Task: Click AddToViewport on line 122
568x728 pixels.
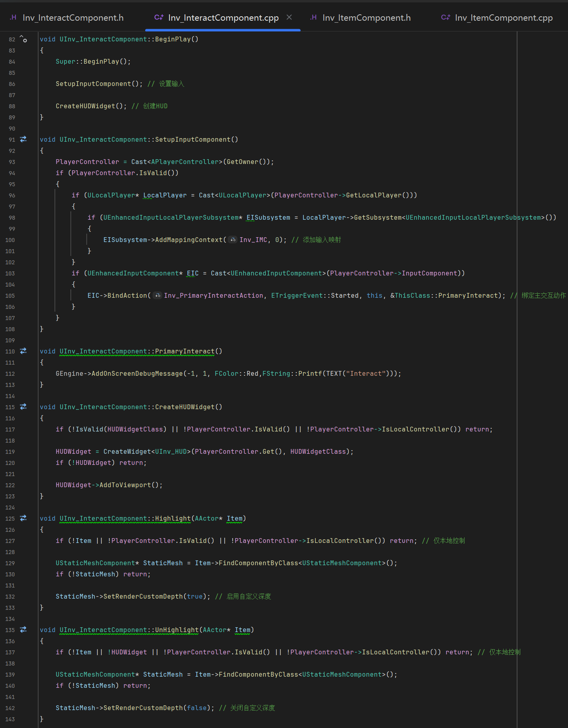Action: [125, 485]
